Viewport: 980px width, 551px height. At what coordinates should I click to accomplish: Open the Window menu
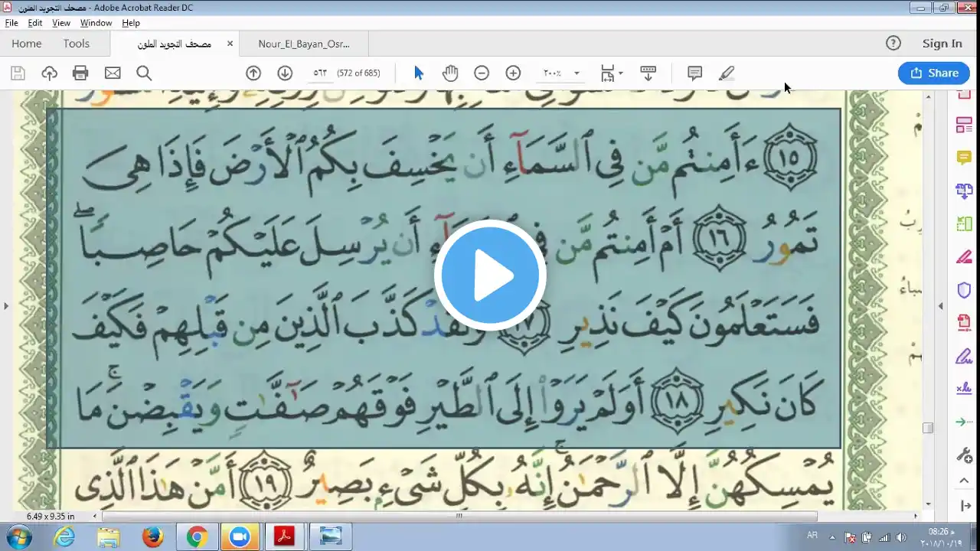pyautogui.click(x=96, y=23)
